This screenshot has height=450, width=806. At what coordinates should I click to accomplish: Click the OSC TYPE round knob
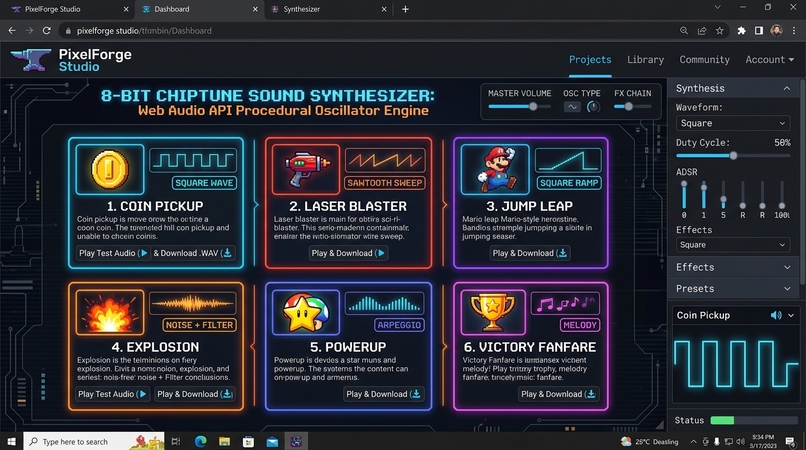[593, 107]
